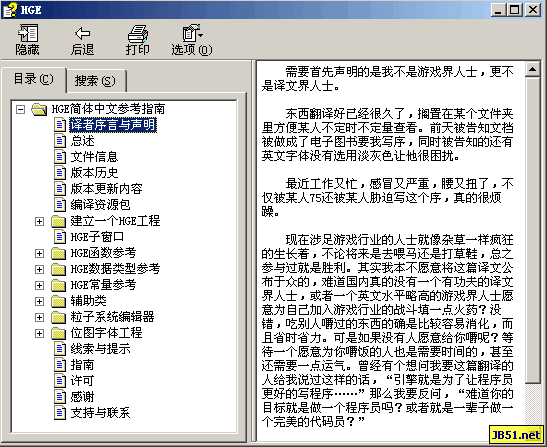Click the page icon beside 线索与提示
The height and width of the screenshot is (447, 547).
point(60,349)
